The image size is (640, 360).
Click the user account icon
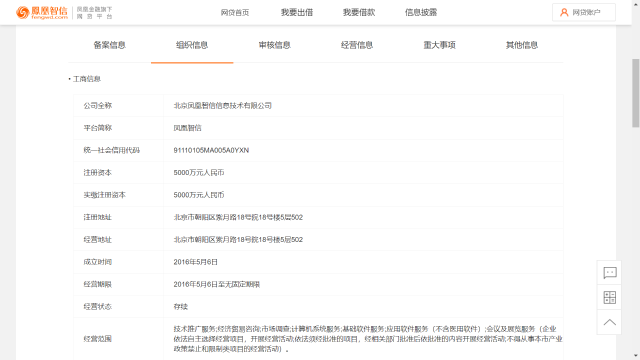point(564,13)
